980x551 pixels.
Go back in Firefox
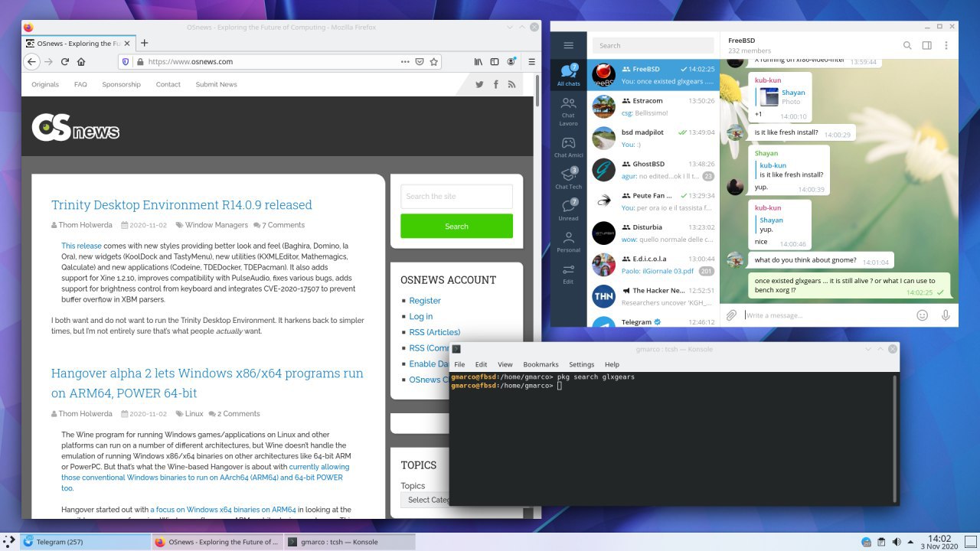(31, 62)
